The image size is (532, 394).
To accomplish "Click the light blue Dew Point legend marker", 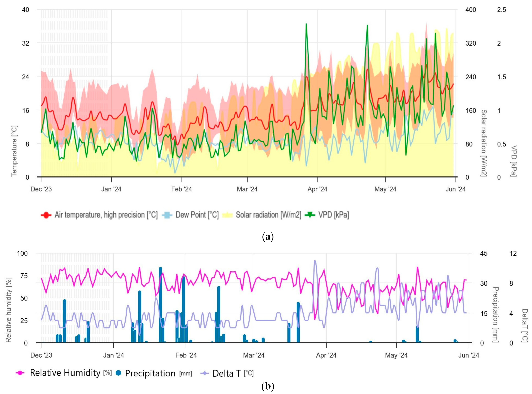I will point(167,215).
